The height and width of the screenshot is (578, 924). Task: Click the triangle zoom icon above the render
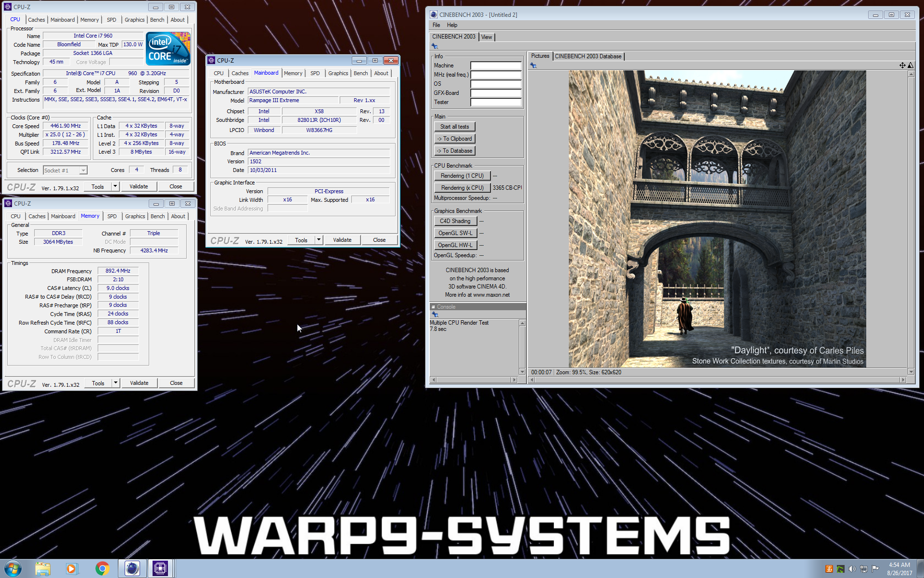point(911,66)
